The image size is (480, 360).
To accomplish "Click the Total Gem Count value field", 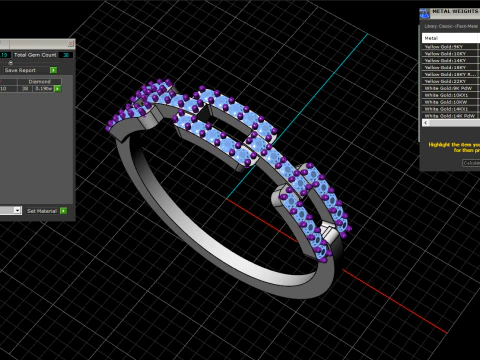I will tap(66, 55).
